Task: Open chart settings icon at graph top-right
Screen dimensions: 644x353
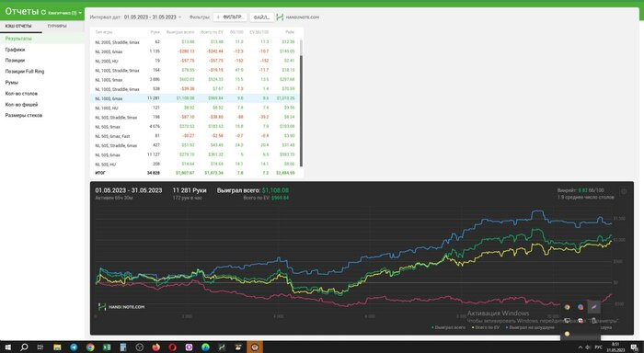Action: (624, 192)
